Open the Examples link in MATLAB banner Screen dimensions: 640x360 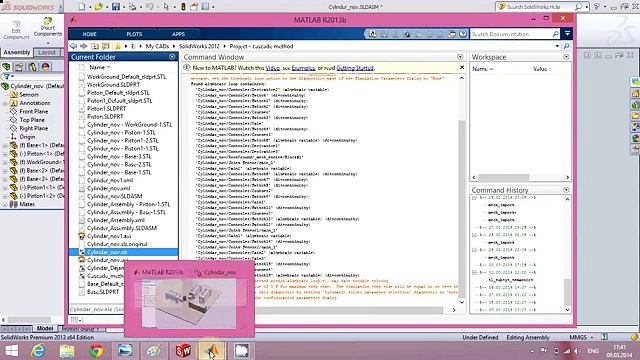[x=303, y=68]
